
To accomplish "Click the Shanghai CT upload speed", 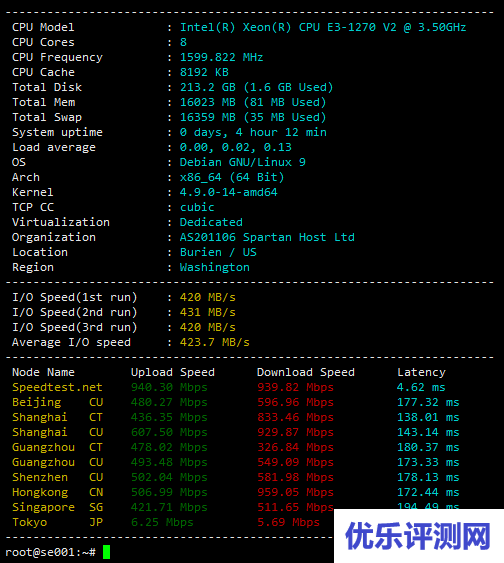I will (169, 418).
